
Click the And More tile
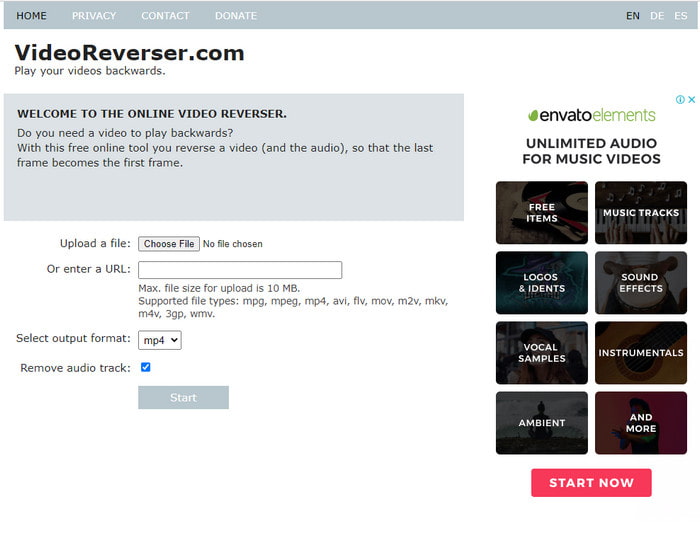click(x=641, y=423)
